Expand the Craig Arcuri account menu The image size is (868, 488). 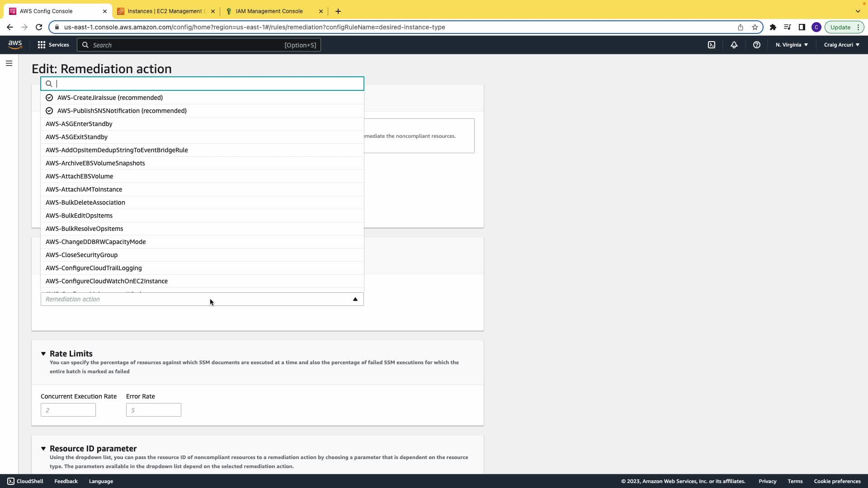pos(841,45)
